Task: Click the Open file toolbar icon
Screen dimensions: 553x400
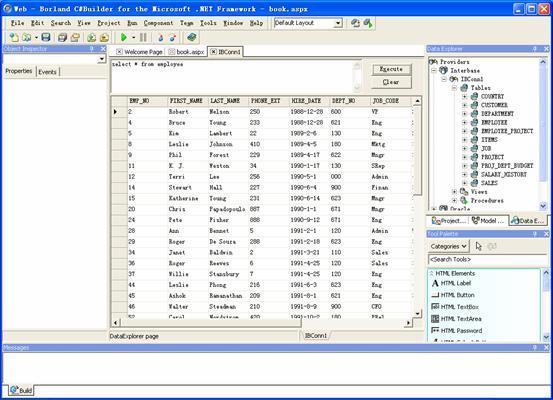Action: point(27,37)
